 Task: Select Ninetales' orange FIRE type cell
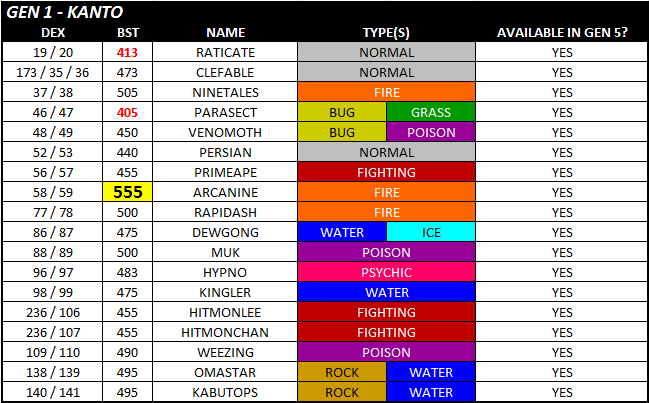click(387, 92)
